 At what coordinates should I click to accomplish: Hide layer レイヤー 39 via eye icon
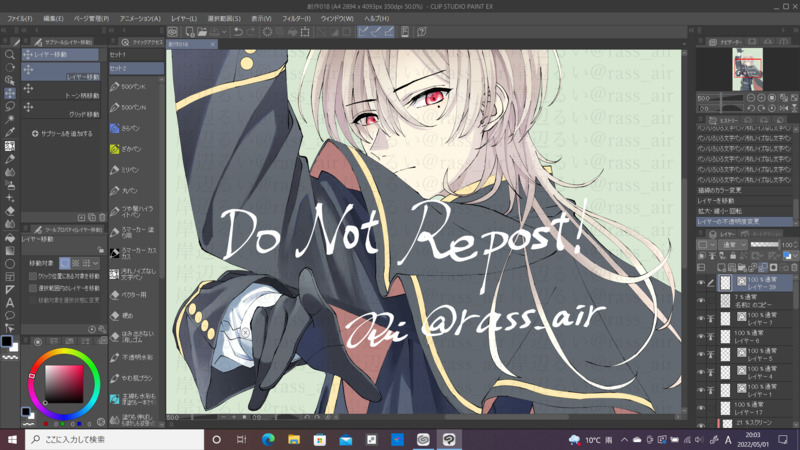(x=701, y=283)
